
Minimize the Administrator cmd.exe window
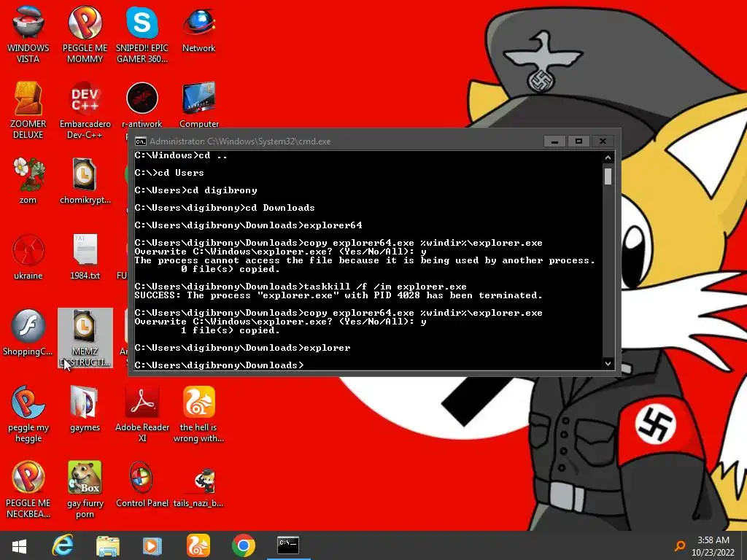click(x=554, y=141)
